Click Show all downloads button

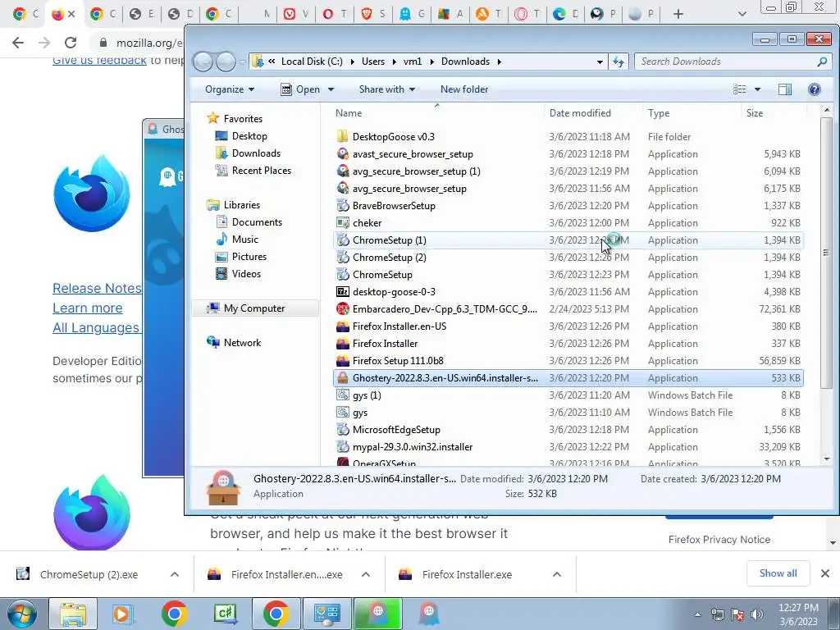click(x=778, y=573)
